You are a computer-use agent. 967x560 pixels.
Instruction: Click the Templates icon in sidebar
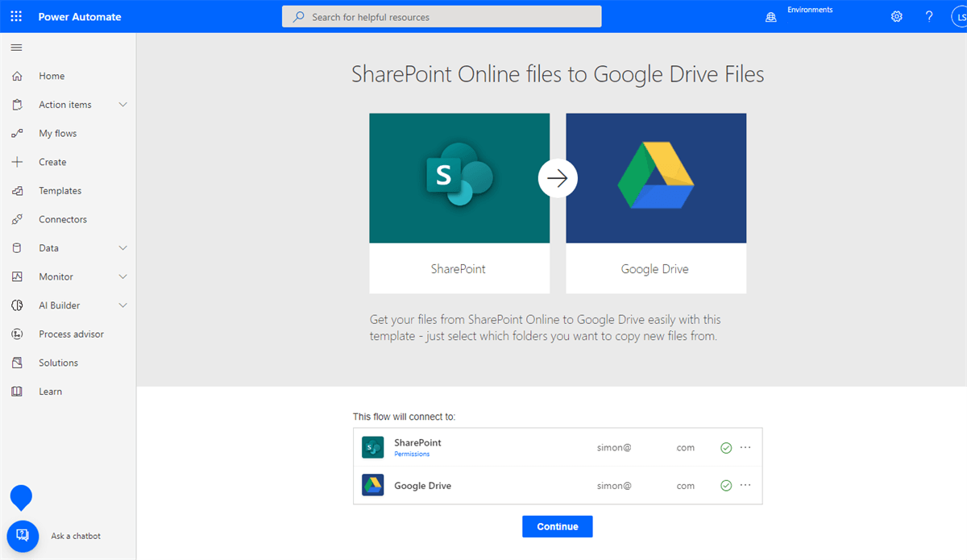tap(17, 191)
